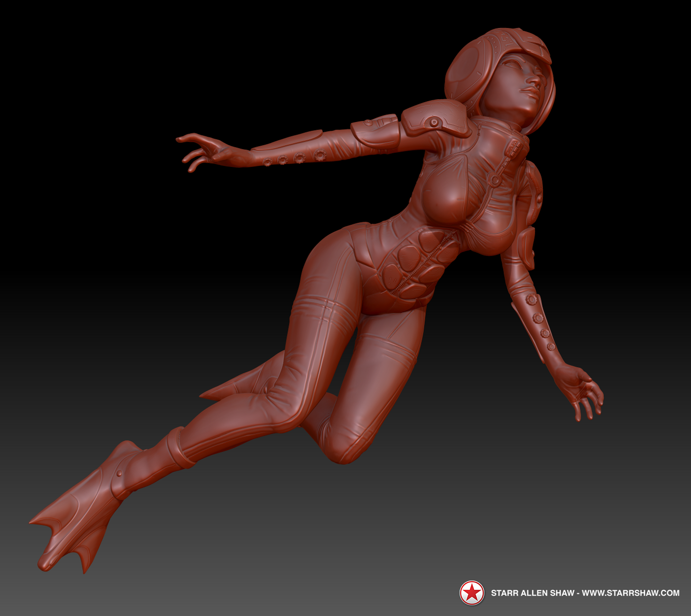Click the STARR ALLEN SHAW artist name
The width and height of the screenshot is (691, 616).
point(532,593)
